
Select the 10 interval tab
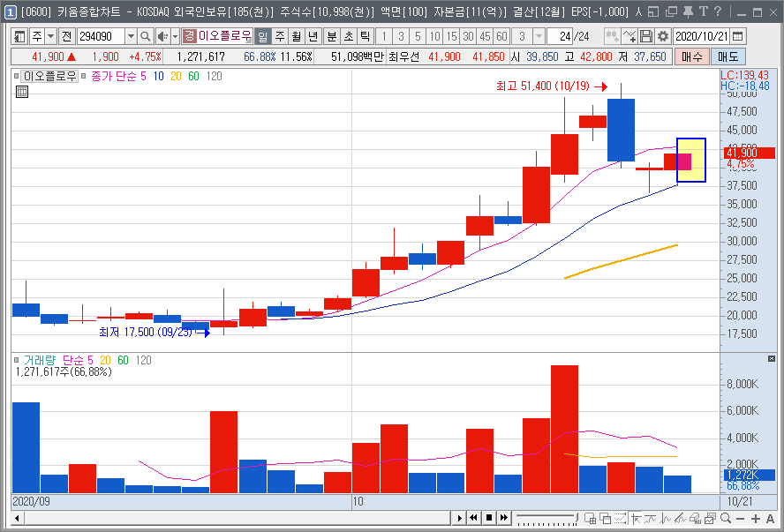pos(434,36)
